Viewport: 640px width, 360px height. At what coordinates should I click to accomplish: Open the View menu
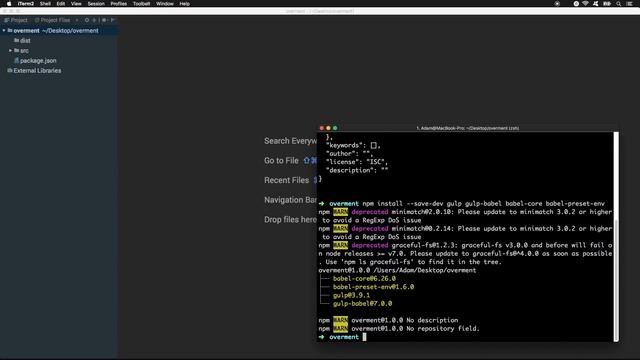[76, 4]
